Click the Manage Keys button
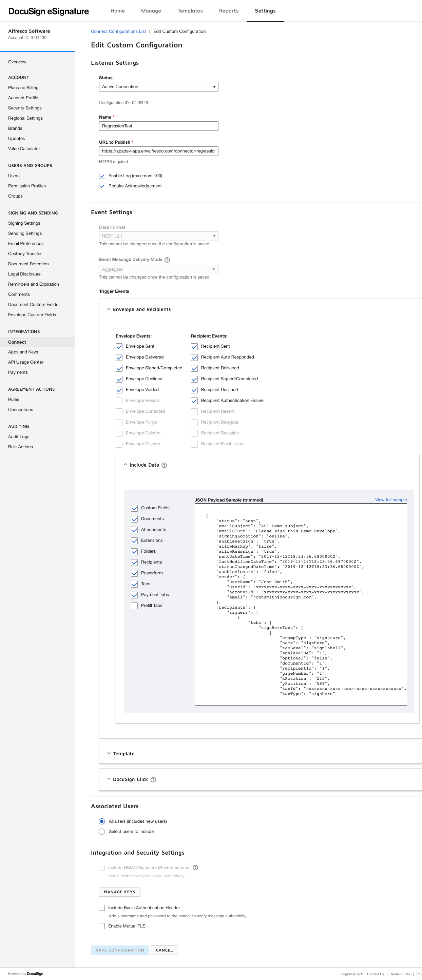422x980 pixels. (x=119, y=892)
